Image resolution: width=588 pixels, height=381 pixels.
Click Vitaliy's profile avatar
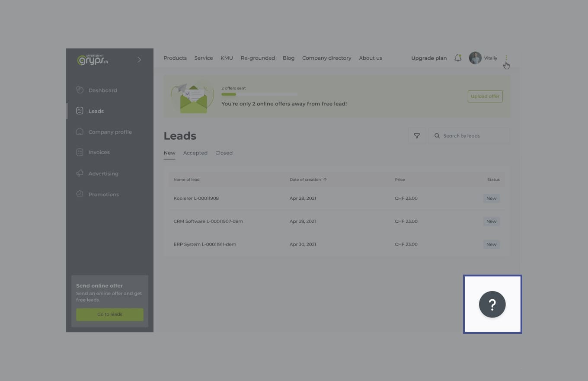pyautogui.click(x=475, y=58)
